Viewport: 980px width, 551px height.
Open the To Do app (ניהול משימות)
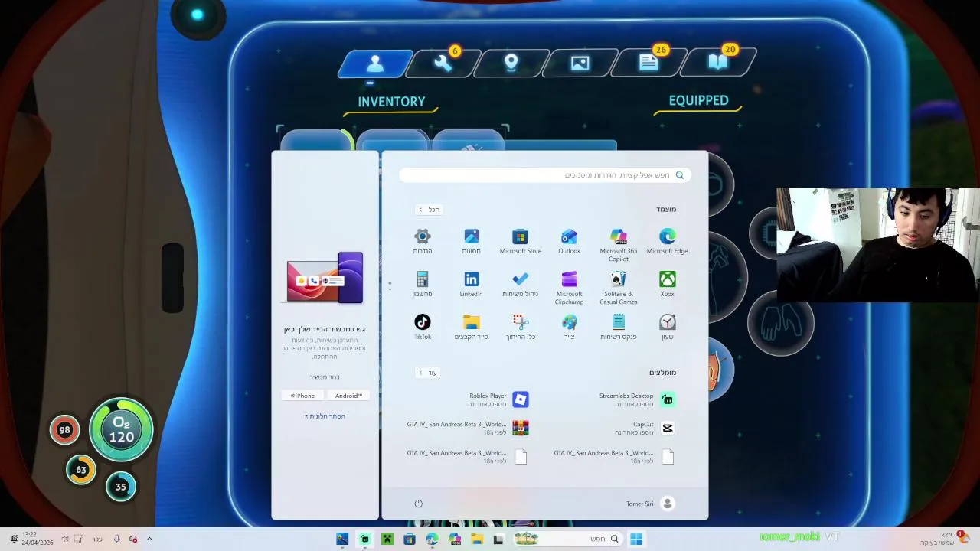point(521,285)
